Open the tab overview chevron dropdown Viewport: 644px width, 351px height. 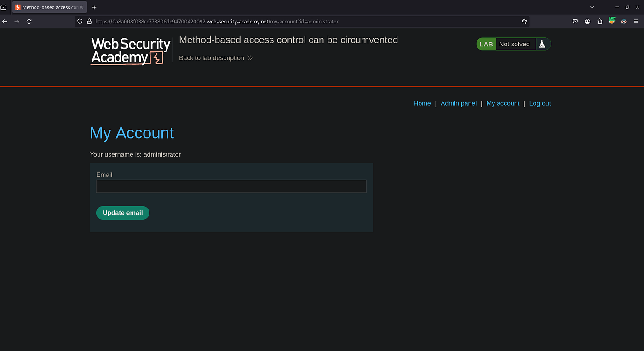tap(592, 7)
